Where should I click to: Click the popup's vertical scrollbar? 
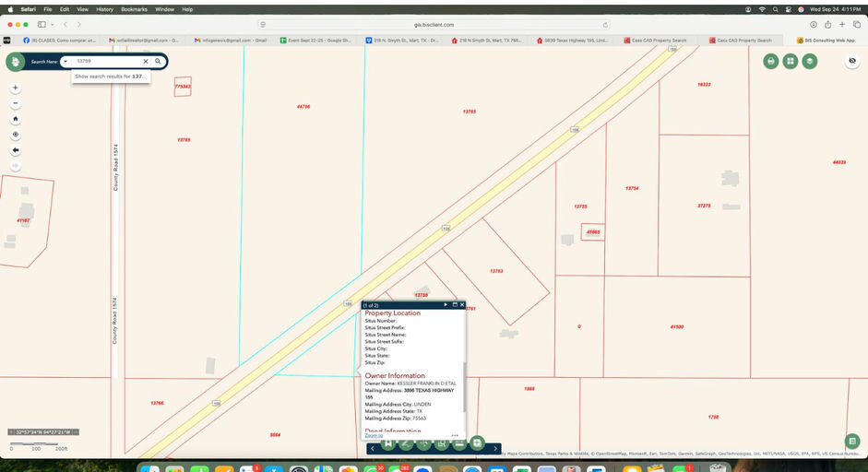point(464,385)
